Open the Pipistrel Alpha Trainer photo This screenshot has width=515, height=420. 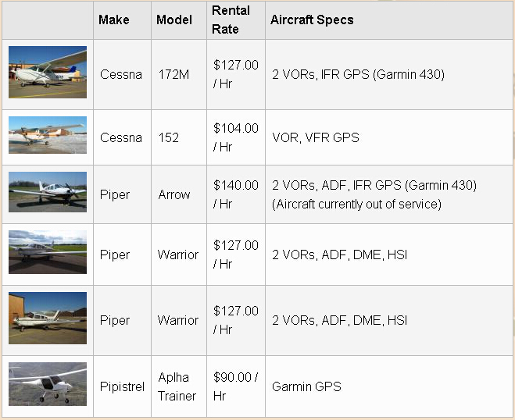click(48, 384)
